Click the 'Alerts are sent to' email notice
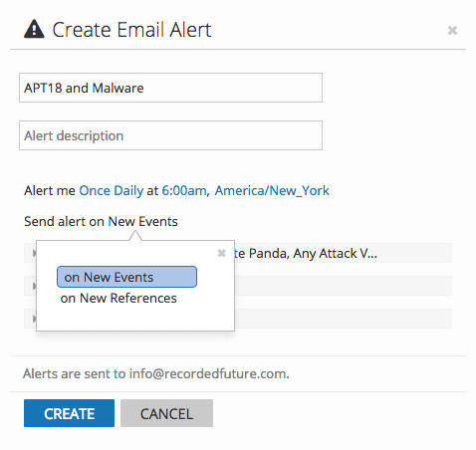The height and width of the screenshot is (450, 476). pyautogui.click(x=156, y=373)
